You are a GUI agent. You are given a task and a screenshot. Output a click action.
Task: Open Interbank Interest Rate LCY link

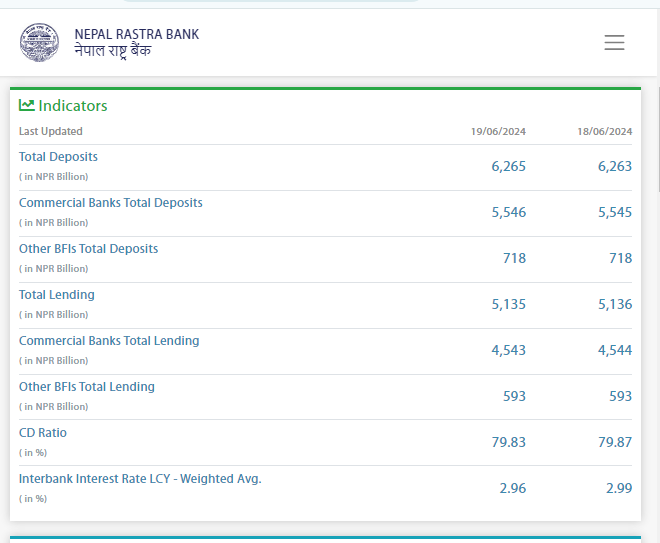tap(140, 479)
